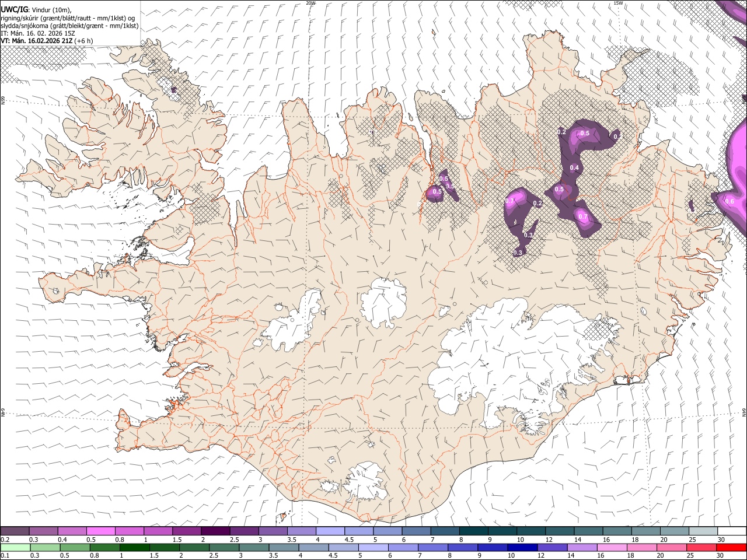Pick the top-row dark teal swatch 8–9
This screenshot has width=747, height=560.
tap(473, 531)
